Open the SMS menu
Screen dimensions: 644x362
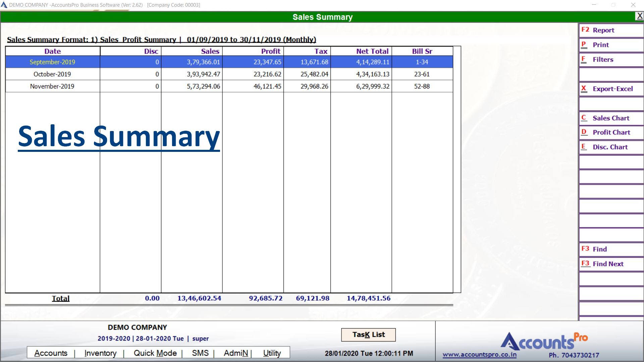(x=200, y=353)
